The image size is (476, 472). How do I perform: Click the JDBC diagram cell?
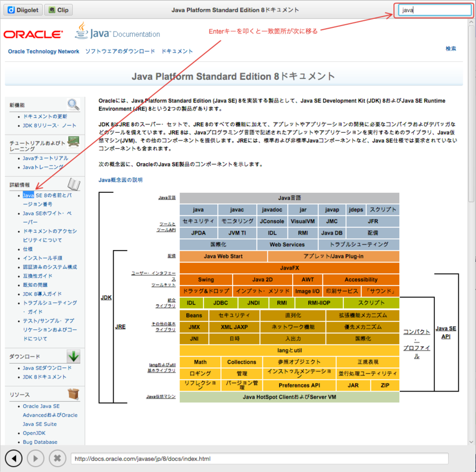(x=220, y=303)
